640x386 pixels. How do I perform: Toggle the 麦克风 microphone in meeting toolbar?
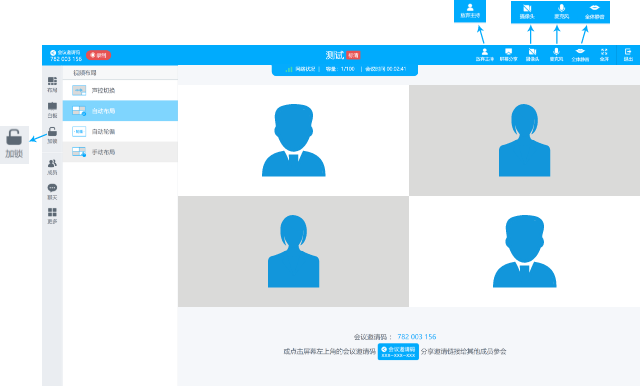pyautogui.click(x=556, y=55)
